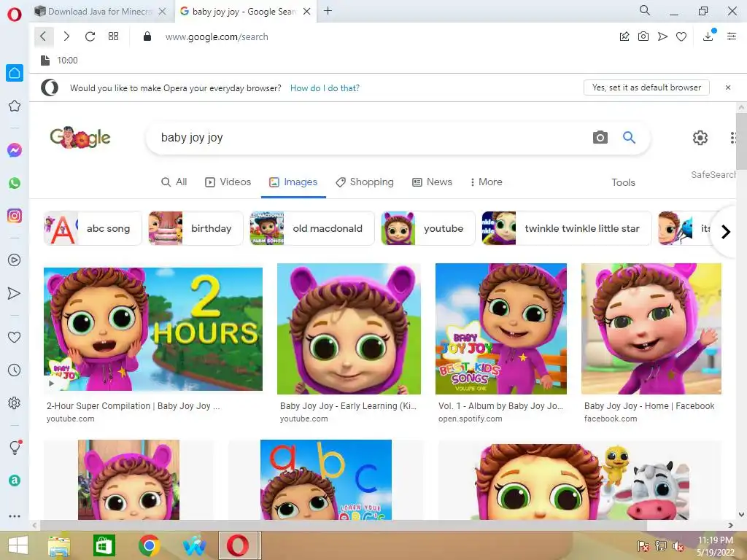Switch to the Shopping results tab
Image resolution: width=747 pixels, height=560 pixels.
click(365, 182)
